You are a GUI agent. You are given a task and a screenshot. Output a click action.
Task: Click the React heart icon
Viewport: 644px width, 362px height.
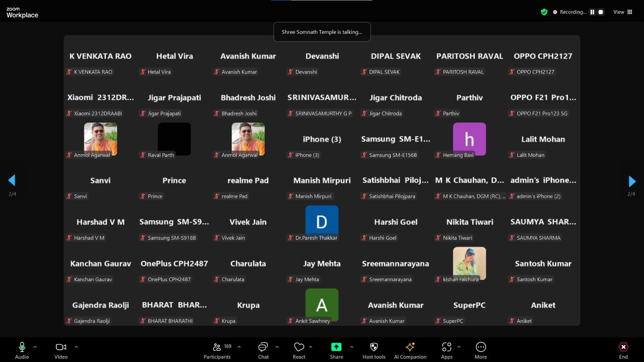coord(299,350)
